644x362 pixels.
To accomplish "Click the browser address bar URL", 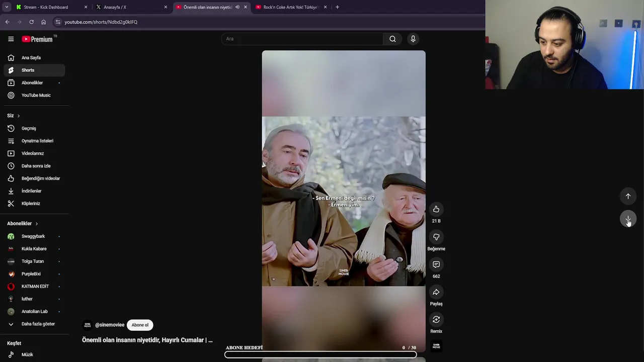I will 101,22.
